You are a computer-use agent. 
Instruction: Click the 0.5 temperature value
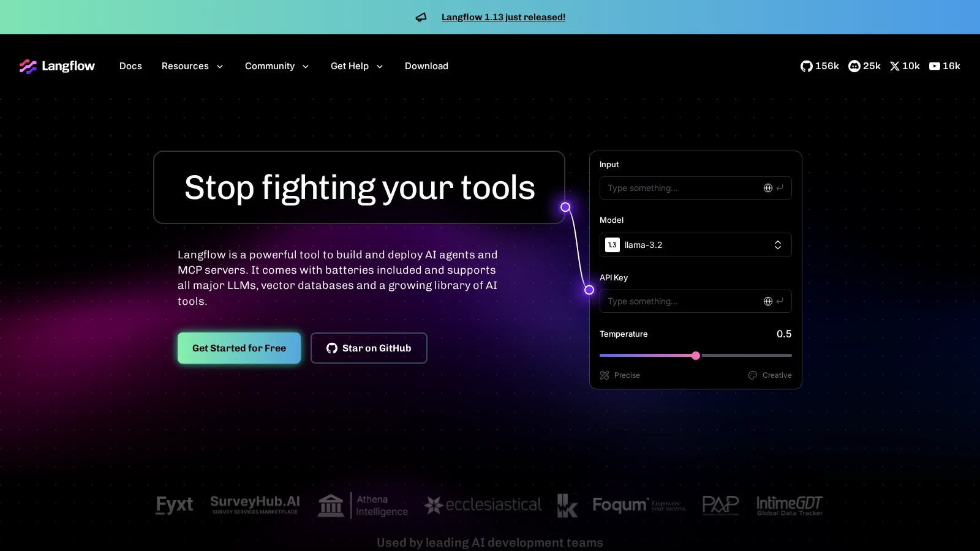[784, 334]
